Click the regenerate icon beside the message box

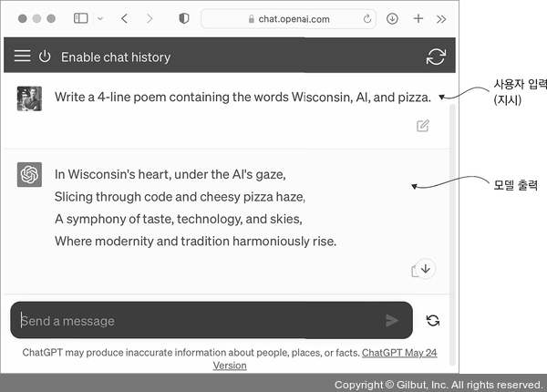point(432,320)
